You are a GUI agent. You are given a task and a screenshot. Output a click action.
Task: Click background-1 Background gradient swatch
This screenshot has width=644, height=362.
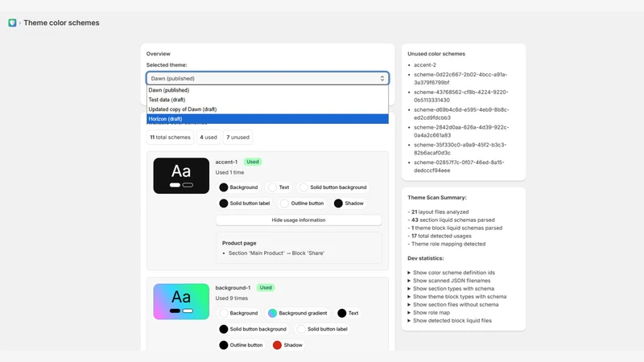(x=272, y=313)
